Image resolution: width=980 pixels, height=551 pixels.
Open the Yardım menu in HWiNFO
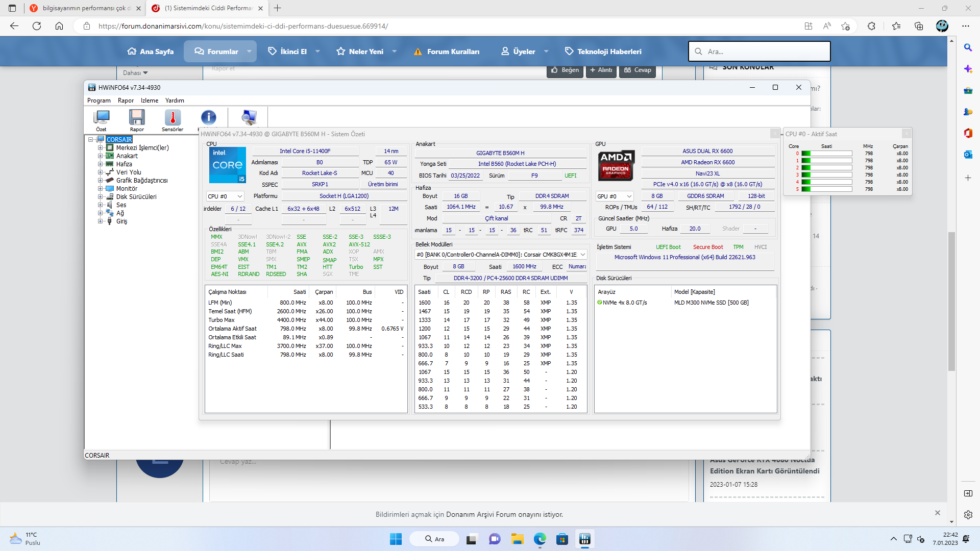(175, 101)
